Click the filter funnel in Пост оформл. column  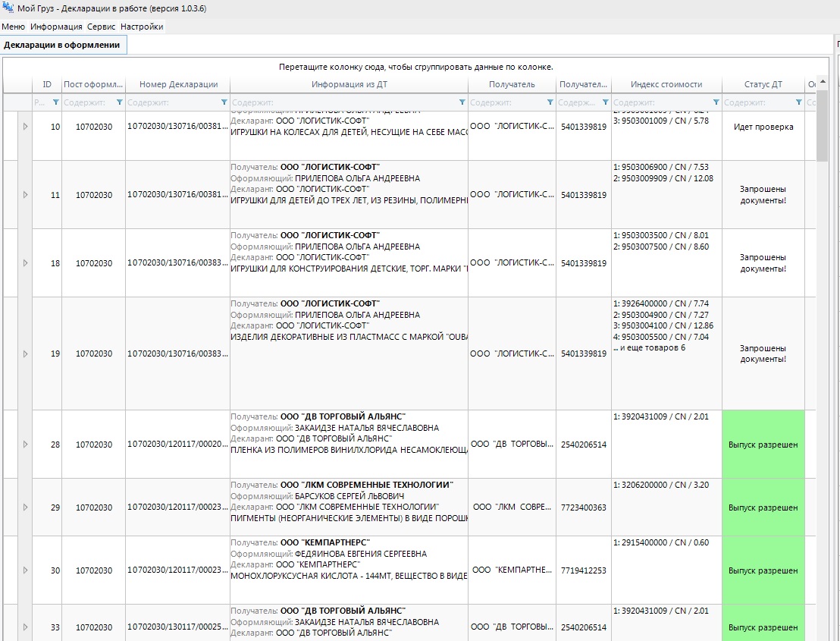click(119, 102)
